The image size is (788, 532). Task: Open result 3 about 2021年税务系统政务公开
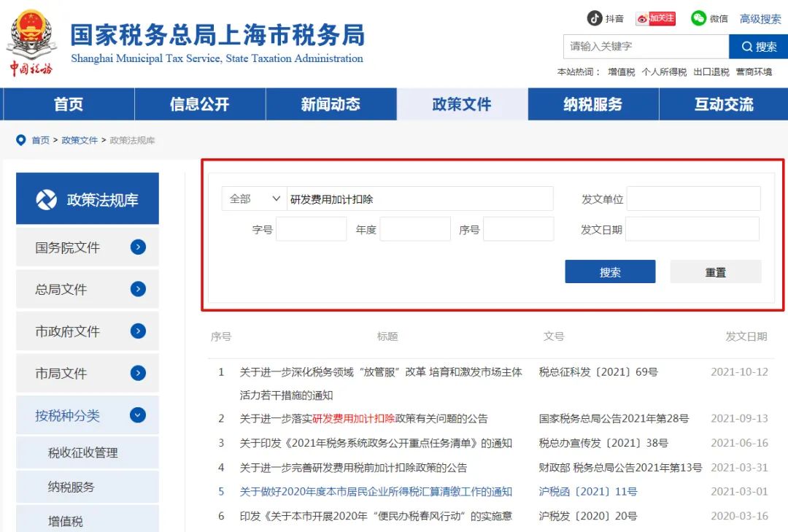(x=376, y=443)
